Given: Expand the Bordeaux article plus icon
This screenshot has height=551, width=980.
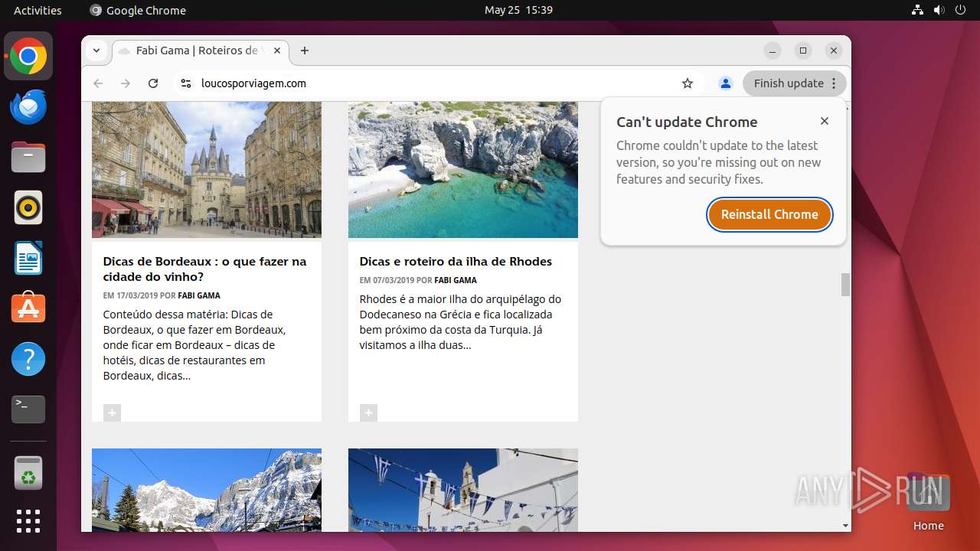Looking at the screenshot, I should coord(112,413).
